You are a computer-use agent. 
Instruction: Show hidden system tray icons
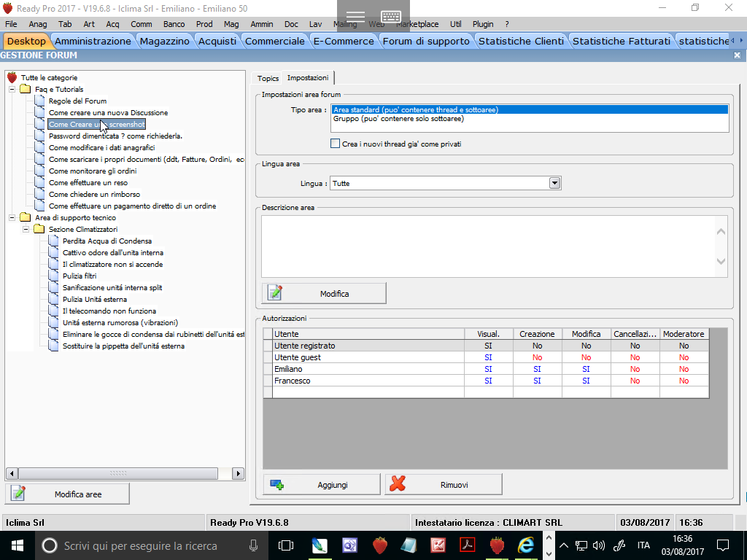point(564,545)
